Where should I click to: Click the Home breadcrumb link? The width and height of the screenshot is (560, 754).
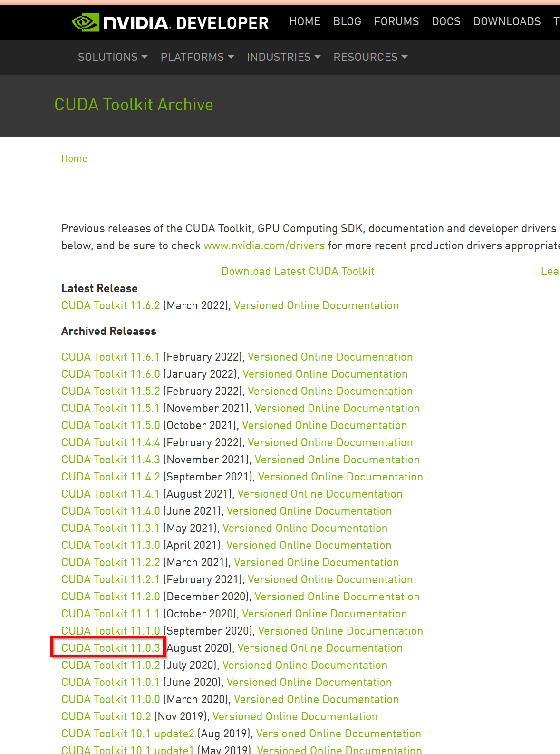pyautogui.click(x=74, y=158)
